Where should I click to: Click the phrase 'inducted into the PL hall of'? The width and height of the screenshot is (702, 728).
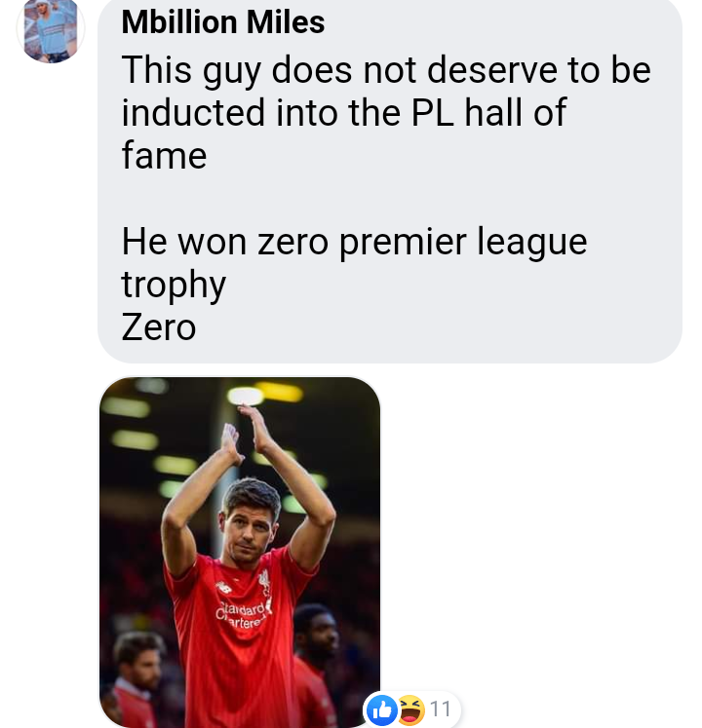tap(344, 113)
